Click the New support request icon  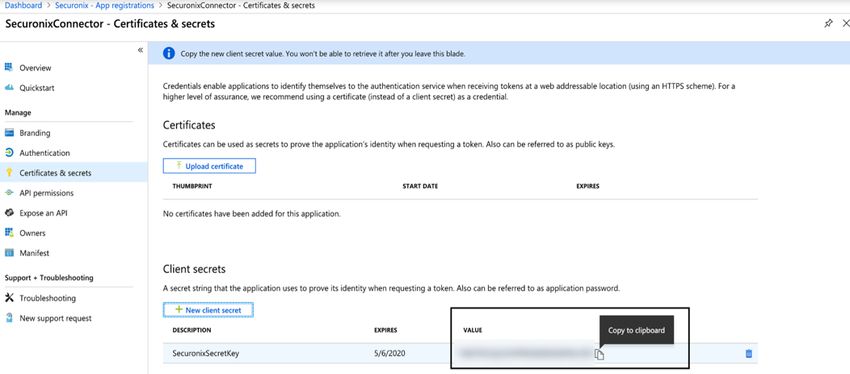pyautogui.click(x=9, y=318)
